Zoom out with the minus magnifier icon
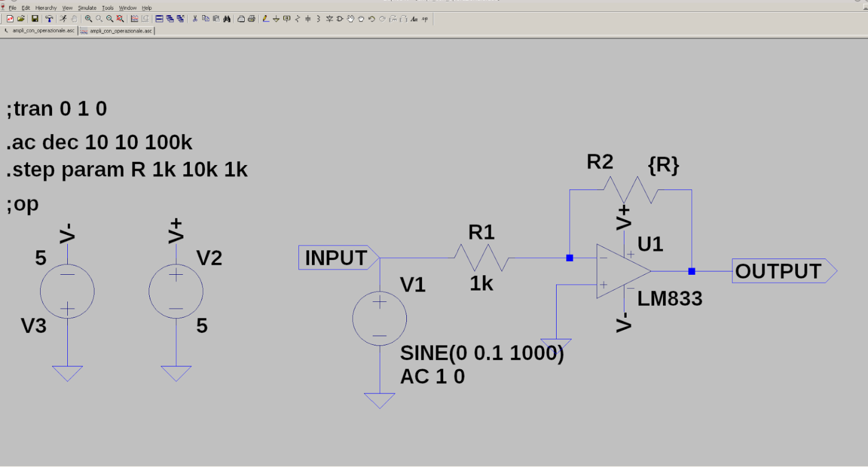 coord(110,19)
